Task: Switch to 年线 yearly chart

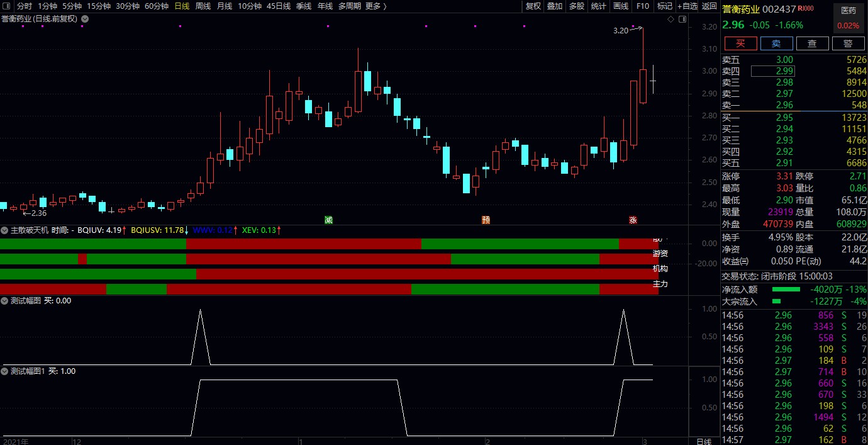Action: click(x=325, y=6)
